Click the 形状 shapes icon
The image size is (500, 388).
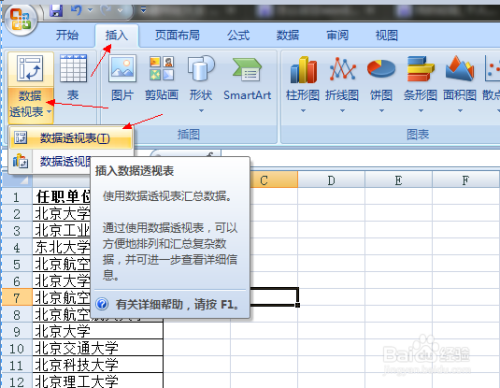click(x=201, y=69)
